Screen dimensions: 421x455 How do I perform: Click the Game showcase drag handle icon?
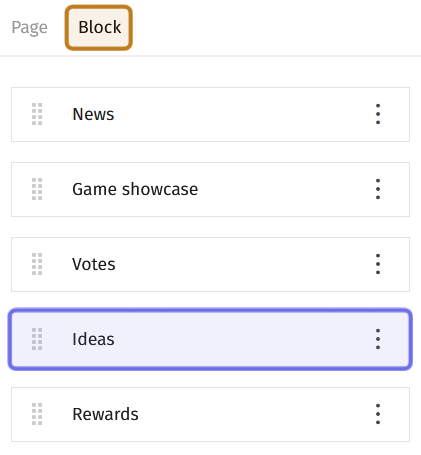click(37, 189)
